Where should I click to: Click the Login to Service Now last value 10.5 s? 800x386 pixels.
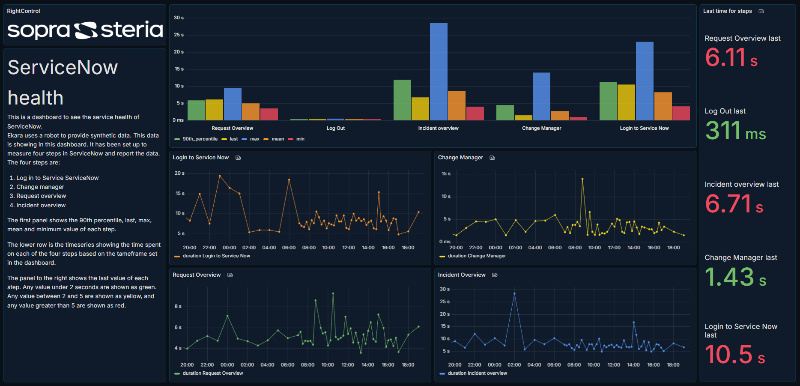pyautogui.click(x=735, y=354)
